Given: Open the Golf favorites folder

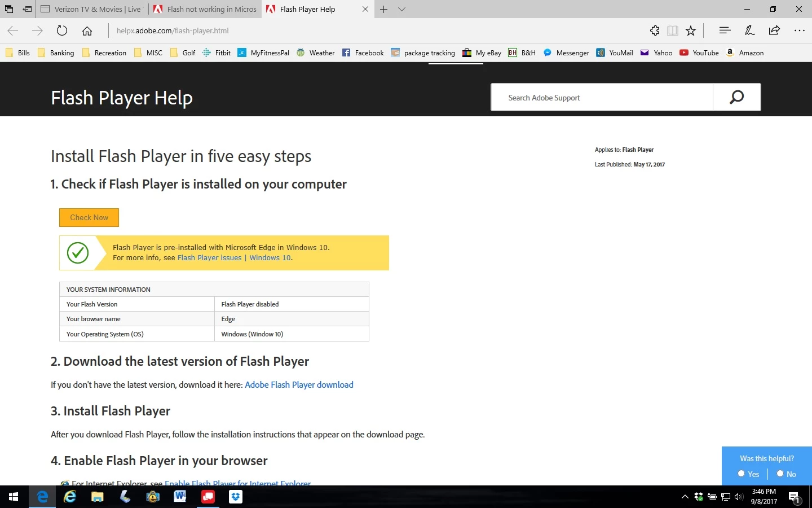Looking at the screenshot, I should [x=183, y=53].
